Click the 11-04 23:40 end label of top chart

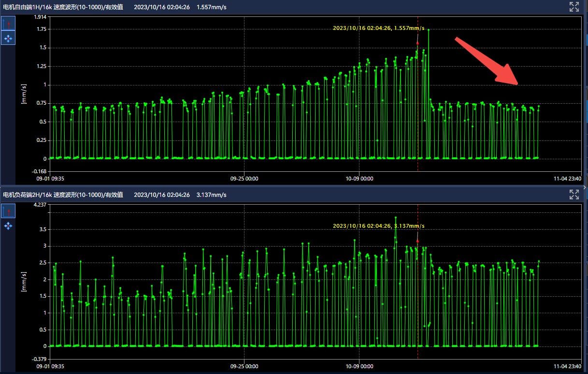pyautogui.click(x=567, y=178)
